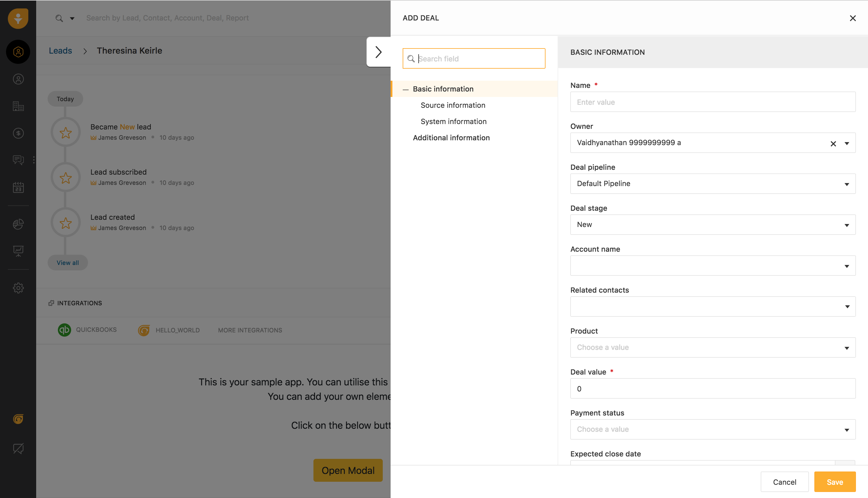868x498 pixels.
Task: Click the orange swirl app icon in sidebar
Action: pyautogui.click(x=18, y=419)
